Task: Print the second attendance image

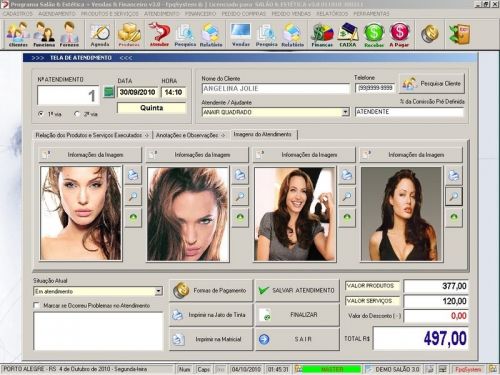Action: point(240,175)
